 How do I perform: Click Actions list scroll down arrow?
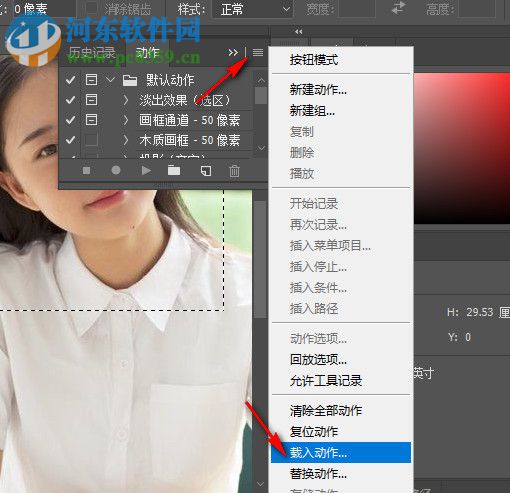261,148
